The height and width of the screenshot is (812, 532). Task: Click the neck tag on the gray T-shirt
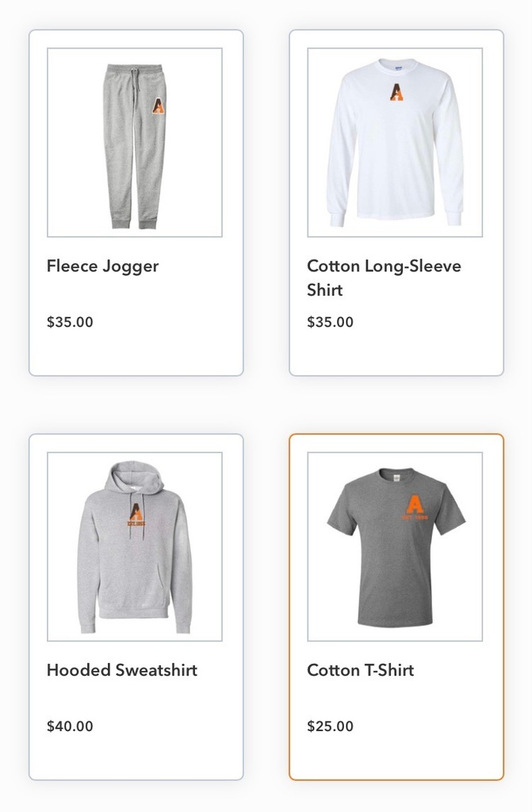pyautogui.click(x=396, y=477)
